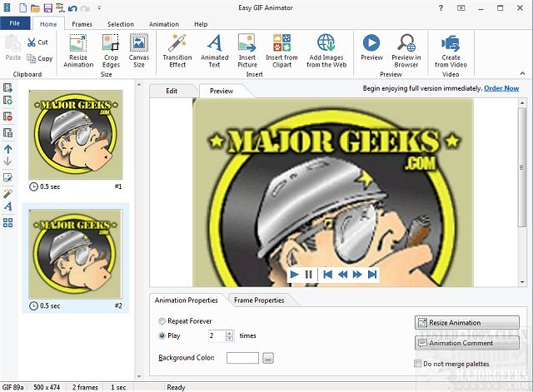Click the edit image sidebar icon
The height and width of the screenshot is (392, 533).
tap(7, 177)
